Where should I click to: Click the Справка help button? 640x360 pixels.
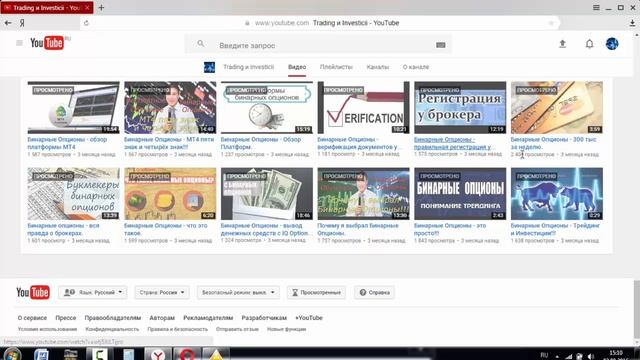(374, 292)
